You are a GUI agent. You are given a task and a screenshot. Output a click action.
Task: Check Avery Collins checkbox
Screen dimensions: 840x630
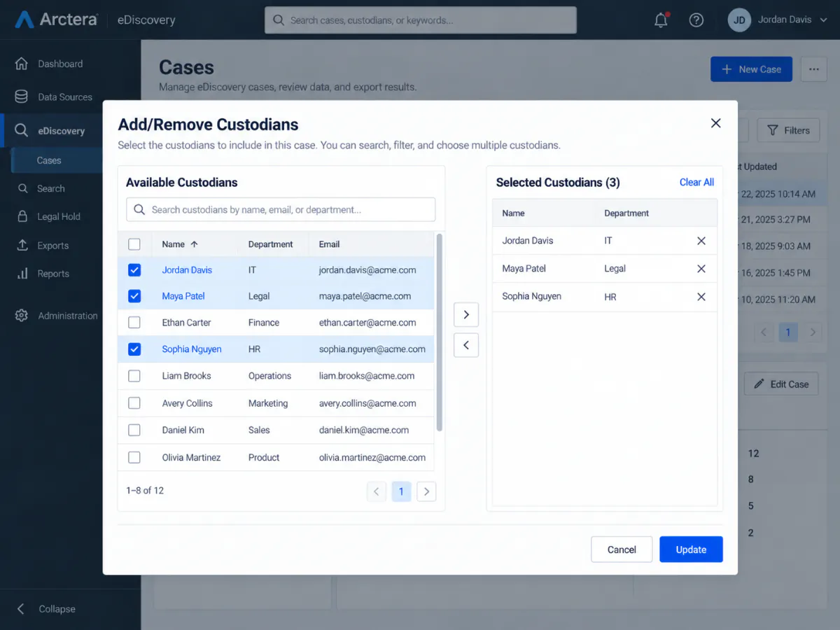pos(134,403)
